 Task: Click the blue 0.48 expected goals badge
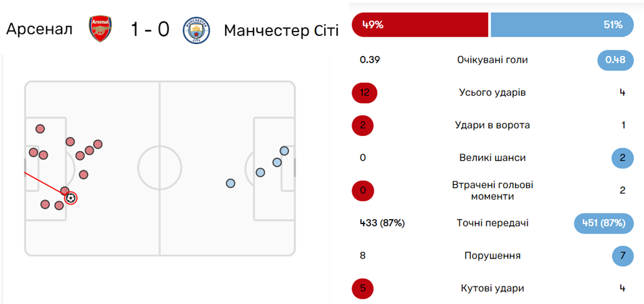[615, 60]
